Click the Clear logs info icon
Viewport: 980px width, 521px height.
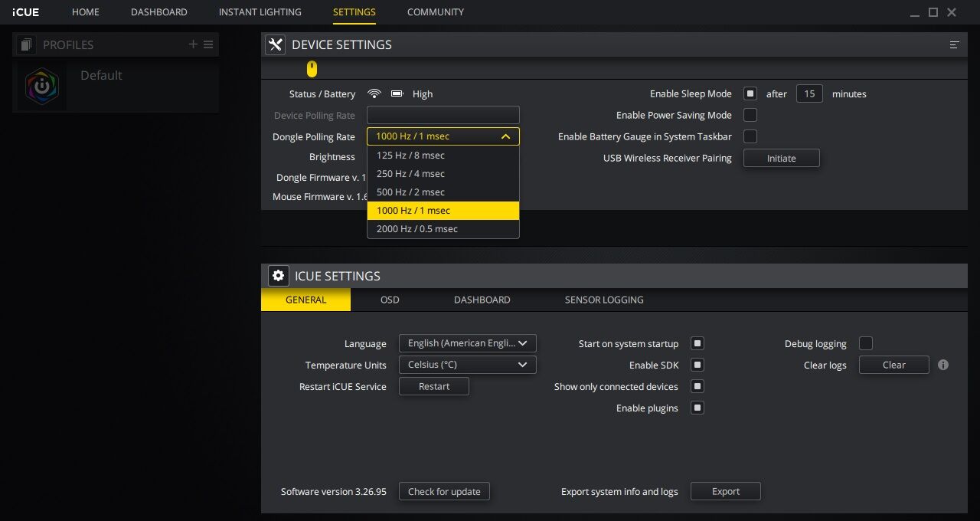[943, 365]
